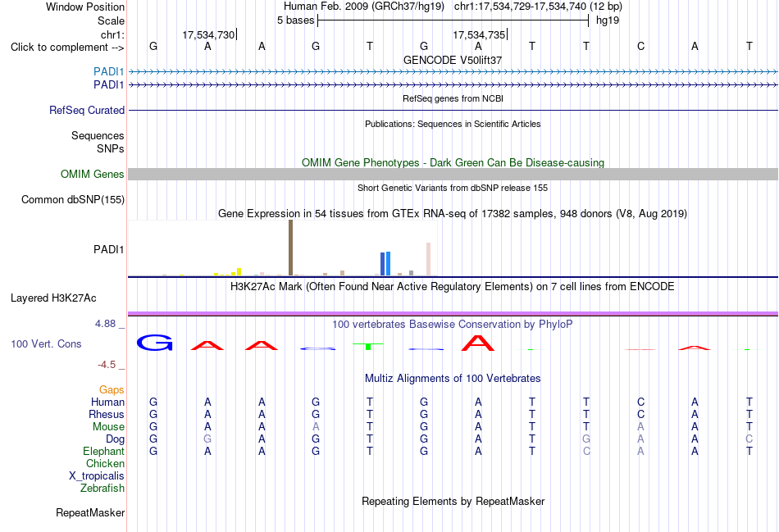The image size is (779, 532).
Task: Select the dark-blue PADI1 label under GENCODE
Action: pos(109,85)
